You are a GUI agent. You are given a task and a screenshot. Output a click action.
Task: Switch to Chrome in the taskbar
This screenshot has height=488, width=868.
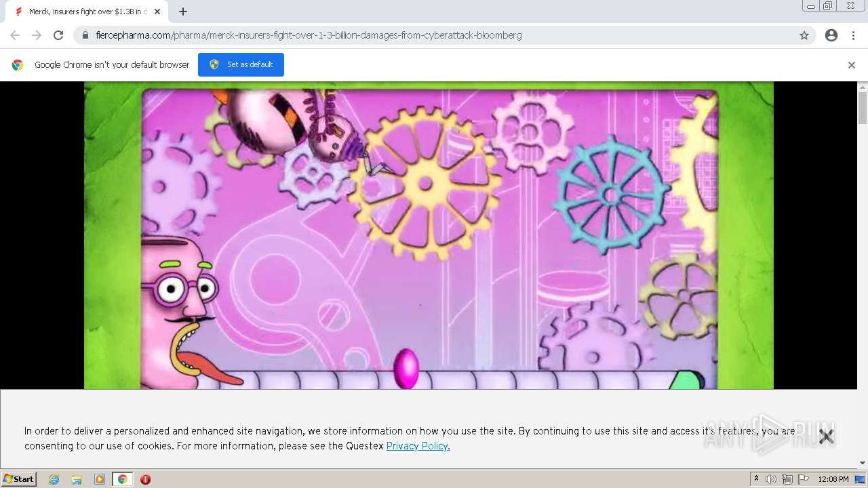pyautogui.click(x=123, y=479)
